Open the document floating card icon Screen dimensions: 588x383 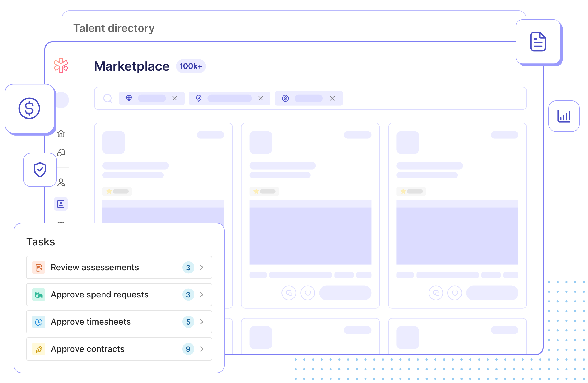tap(538, 42)
